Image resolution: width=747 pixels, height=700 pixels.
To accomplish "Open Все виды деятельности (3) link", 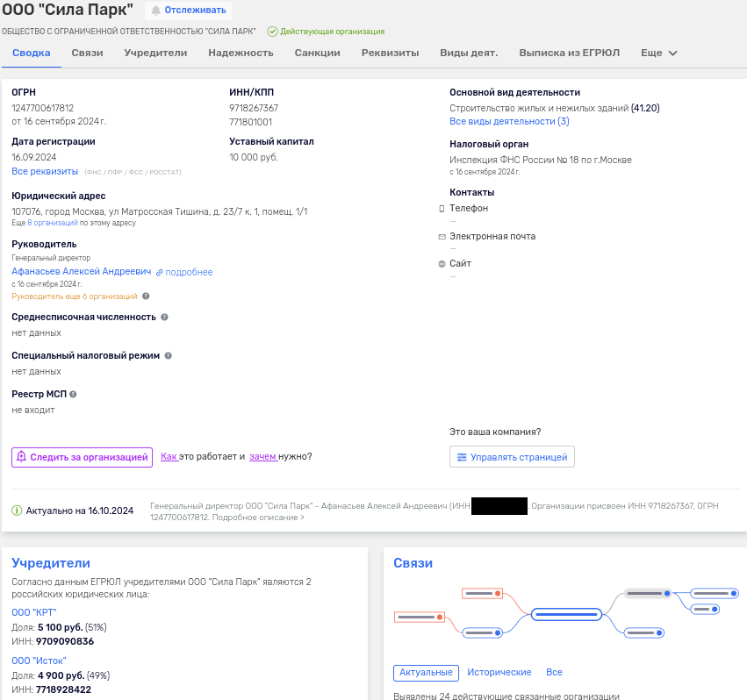I will (x=509, y=121).
